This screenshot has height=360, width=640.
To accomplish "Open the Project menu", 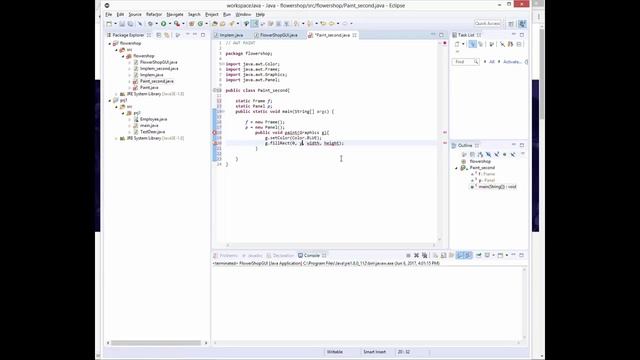I will coord(211,14).
